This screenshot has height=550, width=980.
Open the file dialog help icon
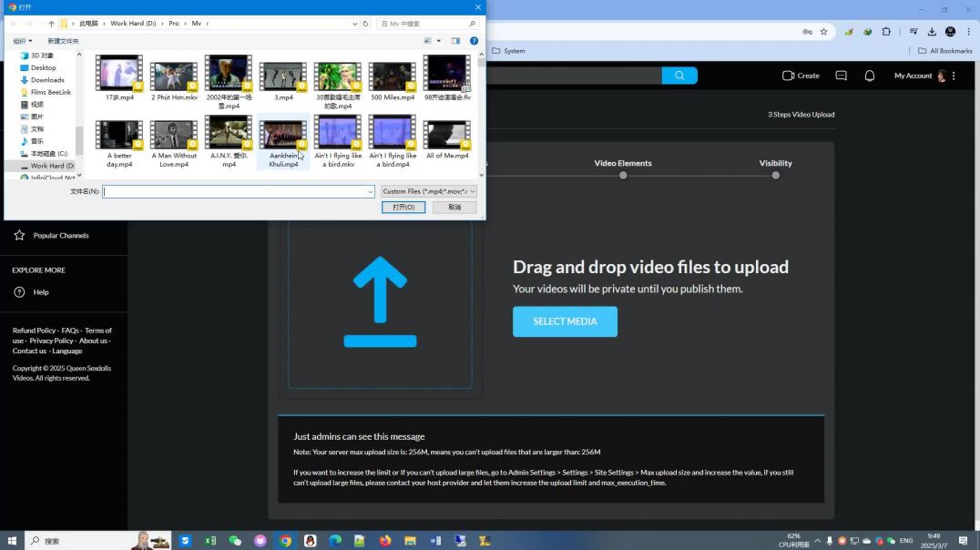474,41
